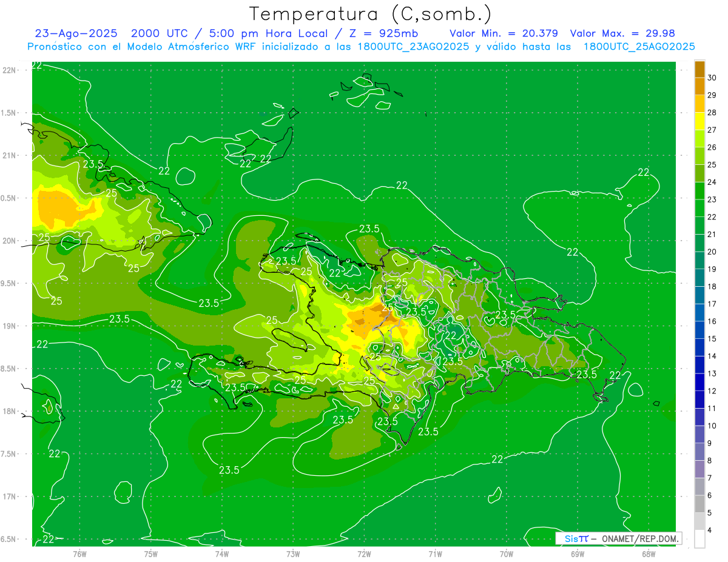Image resolution: width=728 pixels, height=562 pixels.
Task: Click the 70W longitude axis label
Action: 507,554
